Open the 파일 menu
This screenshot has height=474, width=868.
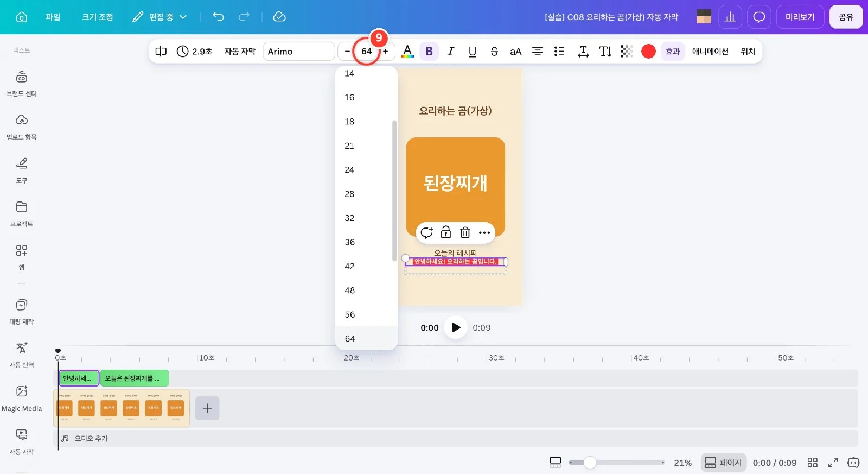click(x=53, y=17)
